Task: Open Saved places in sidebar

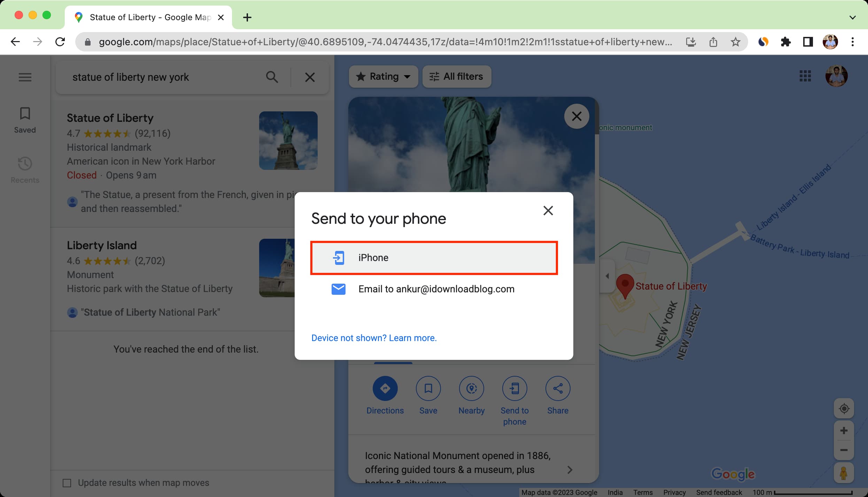Action: click(25, 120)
